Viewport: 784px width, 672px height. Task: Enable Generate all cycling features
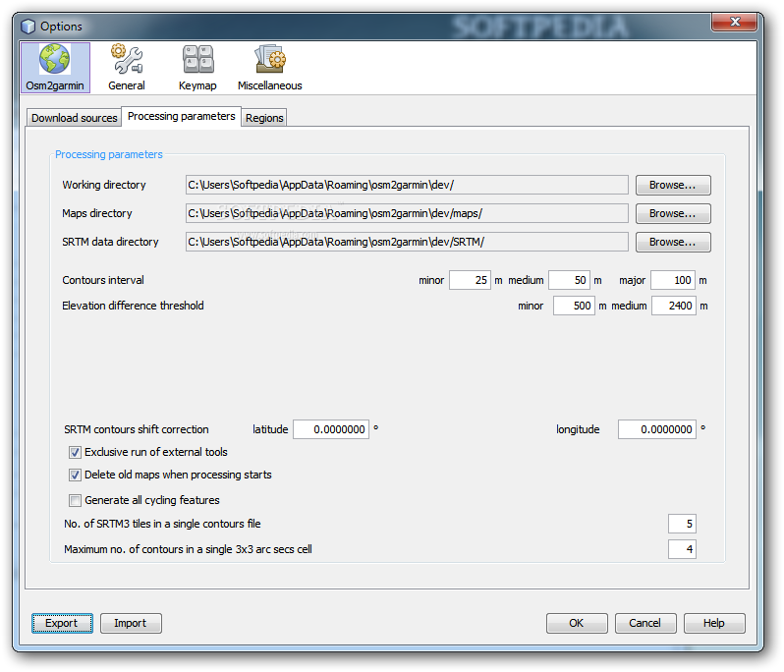click(75, 500)
